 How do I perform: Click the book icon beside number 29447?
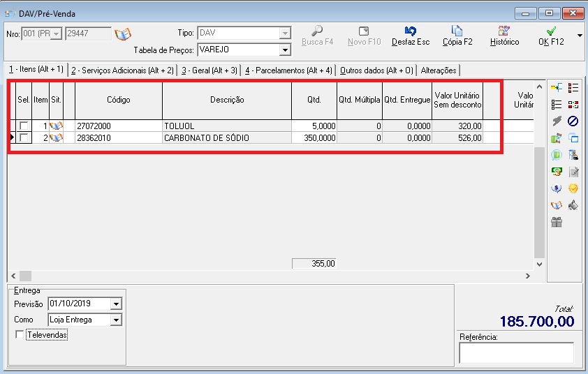pos(123,34)
